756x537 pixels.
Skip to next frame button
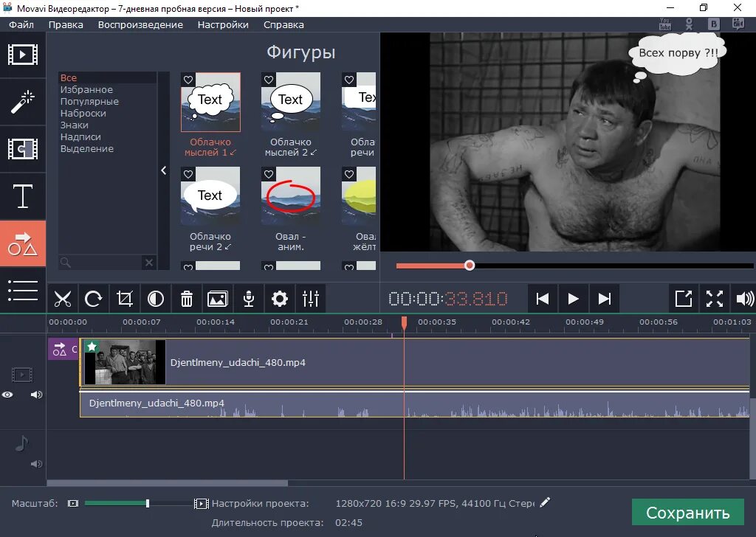click(x=604, y=299)
